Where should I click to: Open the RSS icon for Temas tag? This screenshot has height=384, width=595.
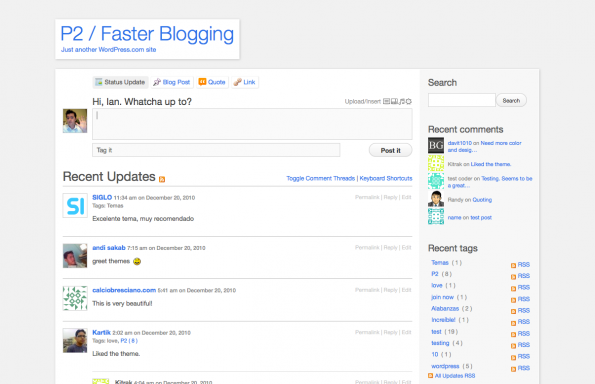pyautogui.click(x=520, y=265)
